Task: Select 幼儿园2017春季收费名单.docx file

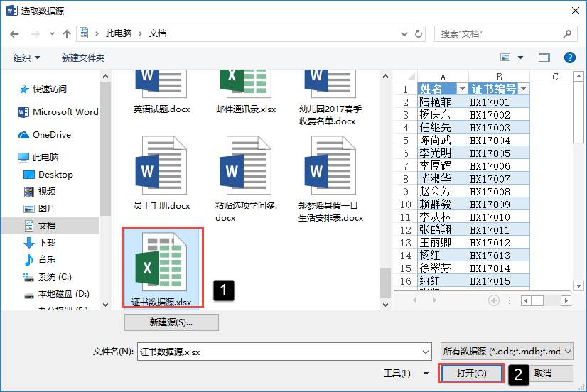Action: point(330,97)
